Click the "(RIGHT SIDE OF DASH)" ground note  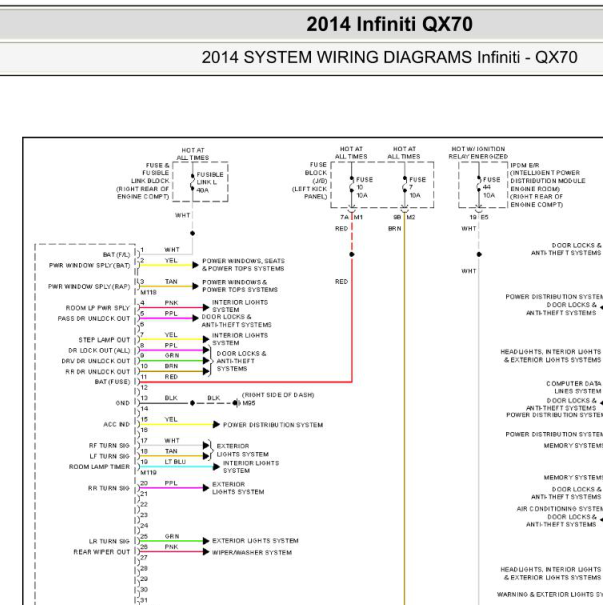coord(278,395)
